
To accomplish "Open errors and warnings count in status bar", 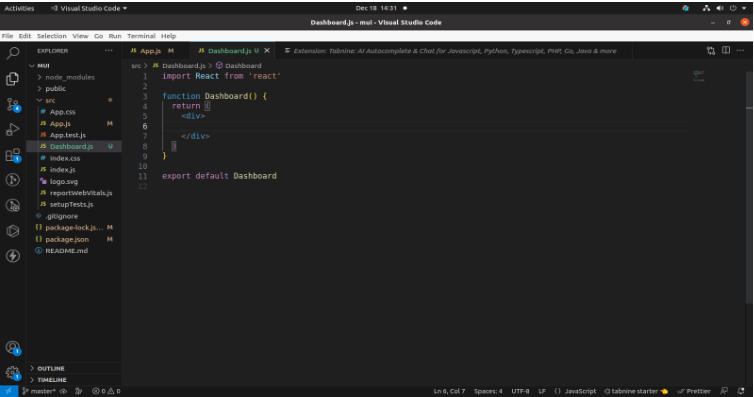I will click(x=106, y=391).
